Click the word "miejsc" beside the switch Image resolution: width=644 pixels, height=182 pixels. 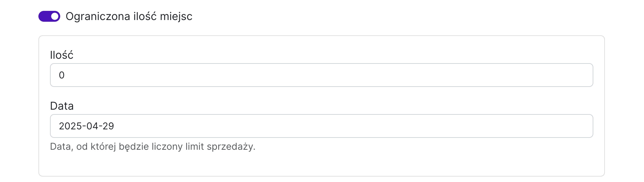[176, 16]
